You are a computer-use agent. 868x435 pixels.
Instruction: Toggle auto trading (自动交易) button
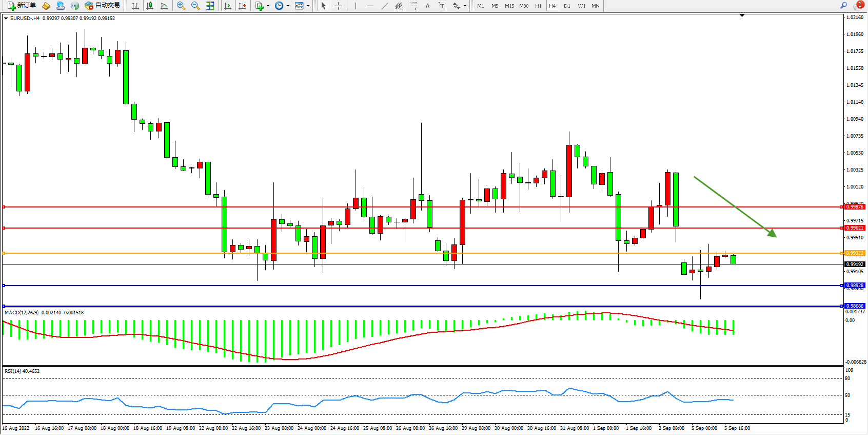point(103,6)
